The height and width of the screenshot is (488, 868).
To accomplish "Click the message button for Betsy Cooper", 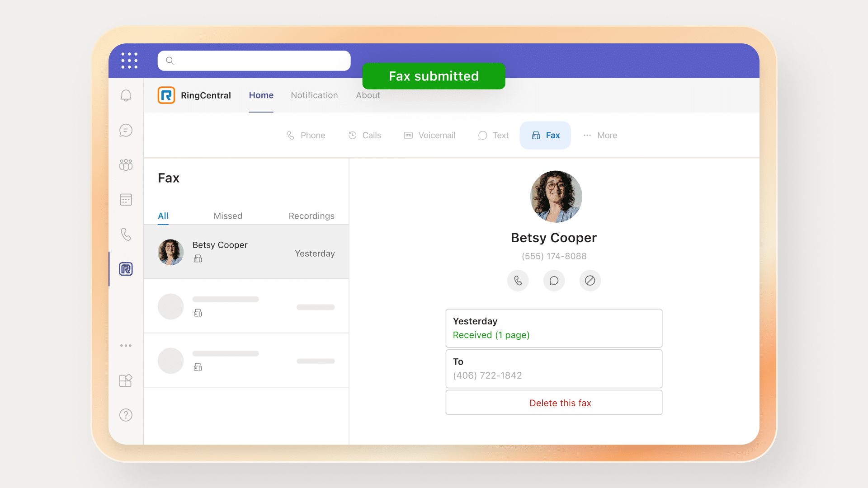I will click(x=553, y=281).
